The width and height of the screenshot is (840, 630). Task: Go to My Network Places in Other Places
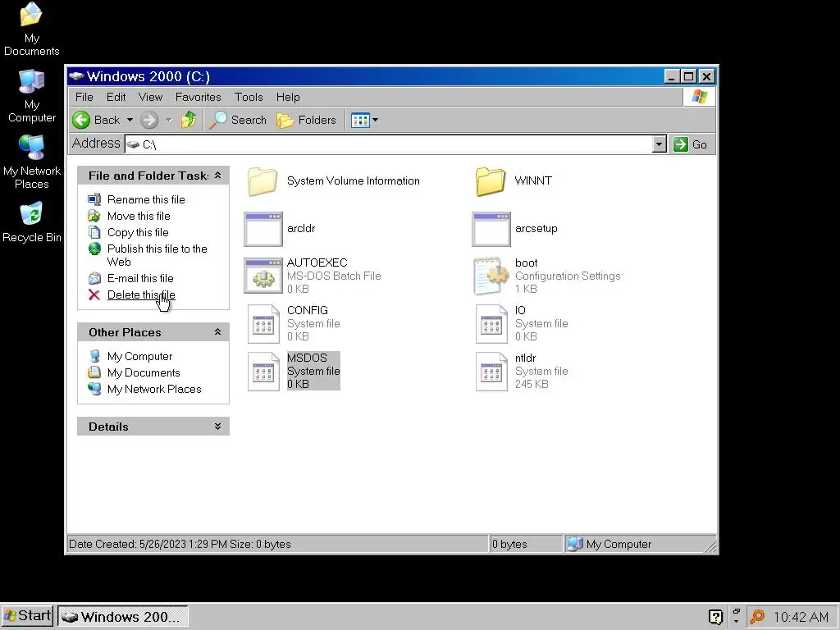(x=154, y=390)
